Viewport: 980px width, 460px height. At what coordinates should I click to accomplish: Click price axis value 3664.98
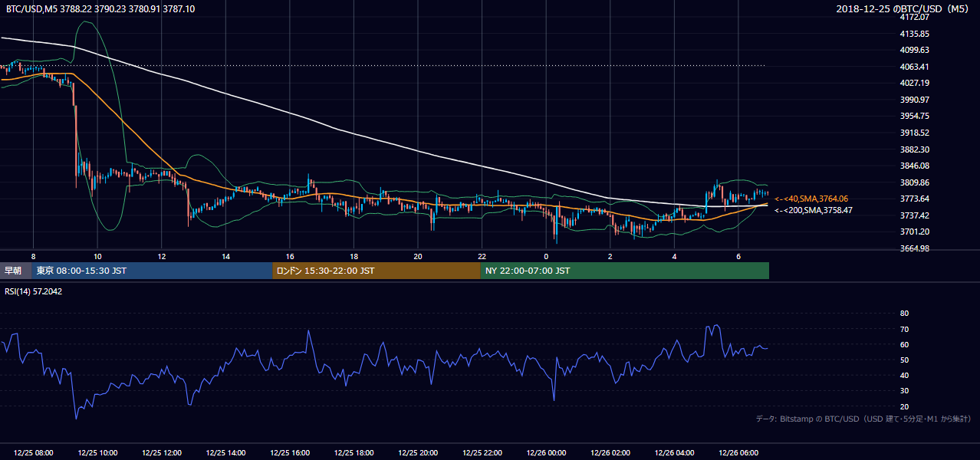coord(914,248)
